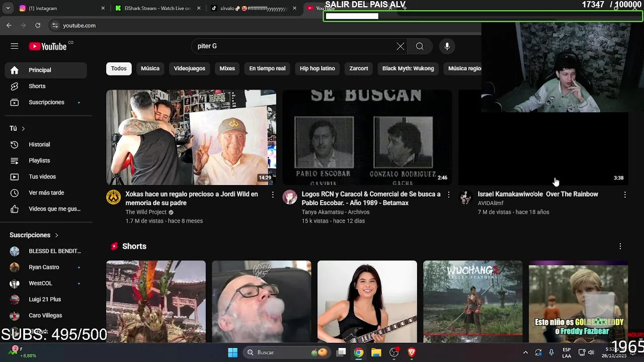Open options menu for Over The Rainbow video

pos(625,195)
